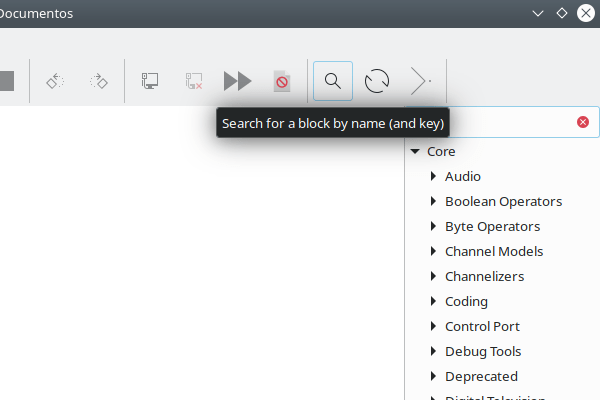Image resolution: width=600 pixels, height=400 pixels.
Task: Click the Bypass block double-arrow icon
Action: pos(237,81)
